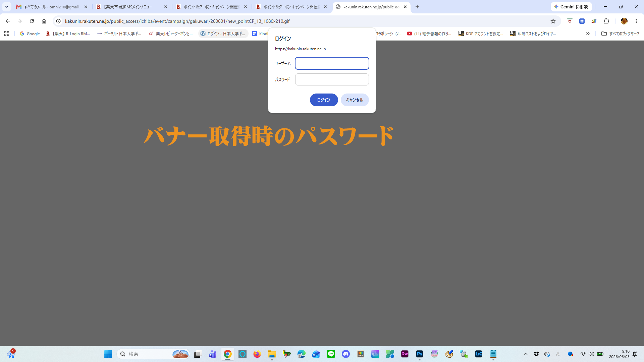Launch Photoshop from the taskbar

(420, 354)
